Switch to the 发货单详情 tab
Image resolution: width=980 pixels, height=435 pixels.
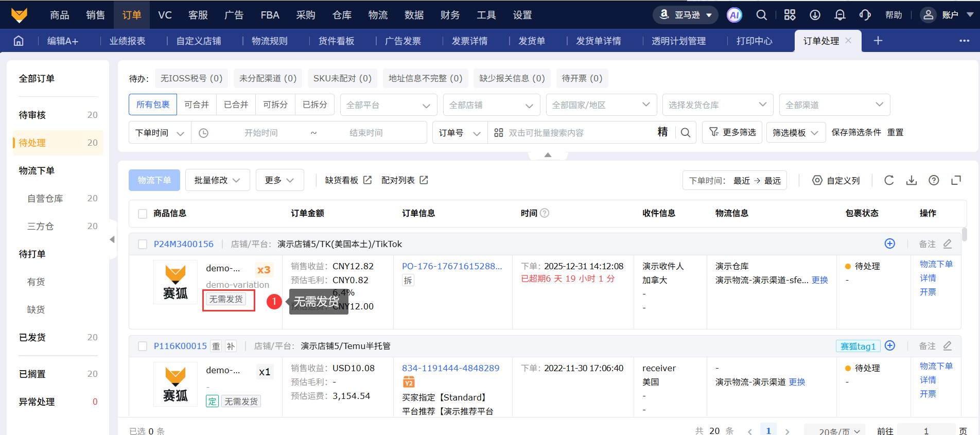(599, 41)
